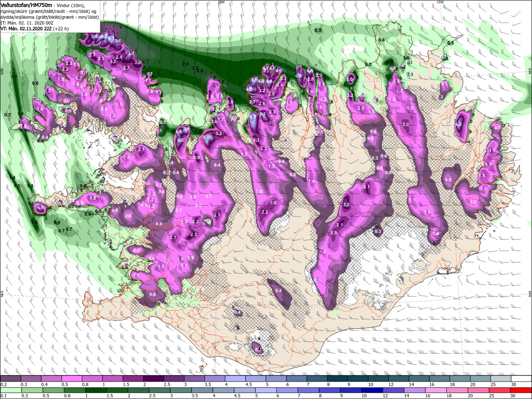Select the dark green swatch between 1 and 1.5, lower row
This screenshot has width=532, height=399.
click(96, 390)
